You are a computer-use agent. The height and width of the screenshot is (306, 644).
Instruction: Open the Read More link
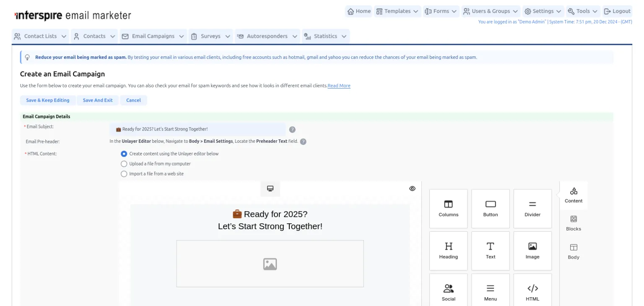point(339,86)
